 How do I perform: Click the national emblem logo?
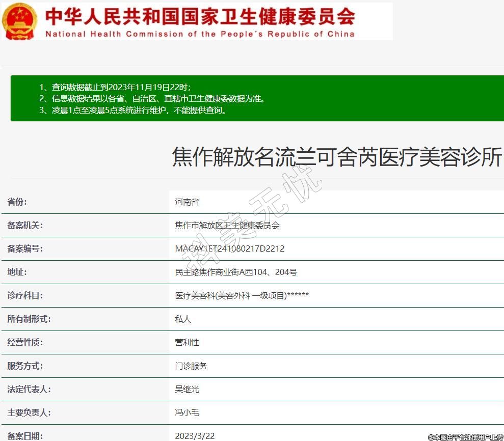tap(19, 21)
